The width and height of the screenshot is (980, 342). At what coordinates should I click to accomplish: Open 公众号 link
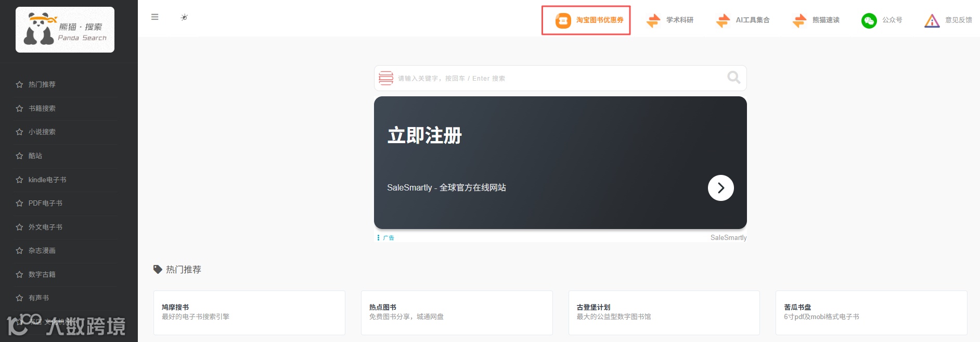(892, 20)
